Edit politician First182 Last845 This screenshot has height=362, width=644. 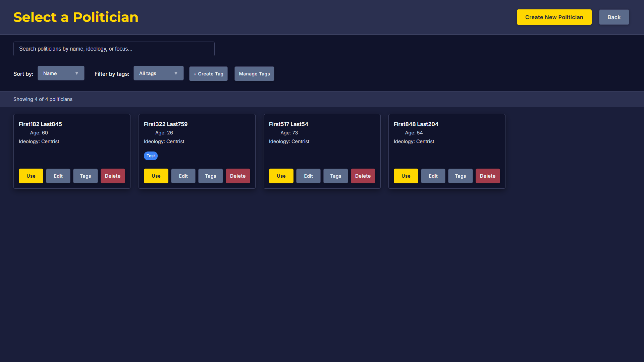[58, 176]
